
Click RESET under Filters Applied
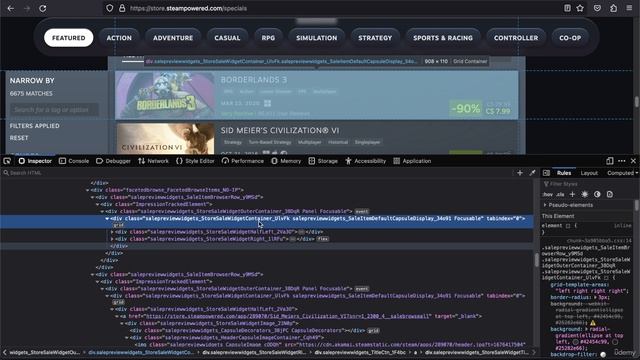pos(19,138)
